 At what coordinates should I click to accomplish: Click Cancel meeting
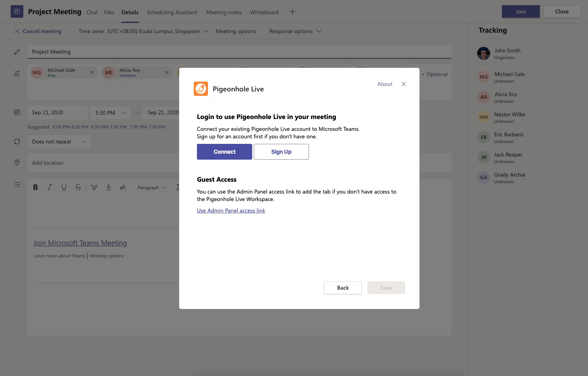[42, 31]
